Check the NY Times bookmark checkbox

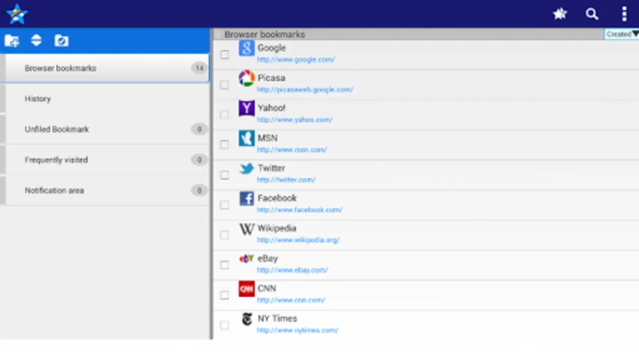pyautogui.click(x=224, y=325)
